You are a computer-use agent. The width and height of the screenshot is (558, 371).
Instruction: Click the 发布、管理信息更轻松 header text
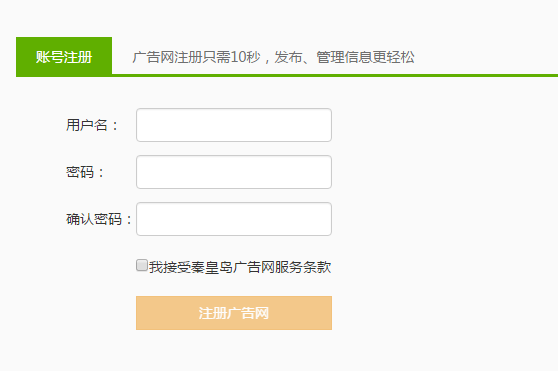[x=344, y=57]
